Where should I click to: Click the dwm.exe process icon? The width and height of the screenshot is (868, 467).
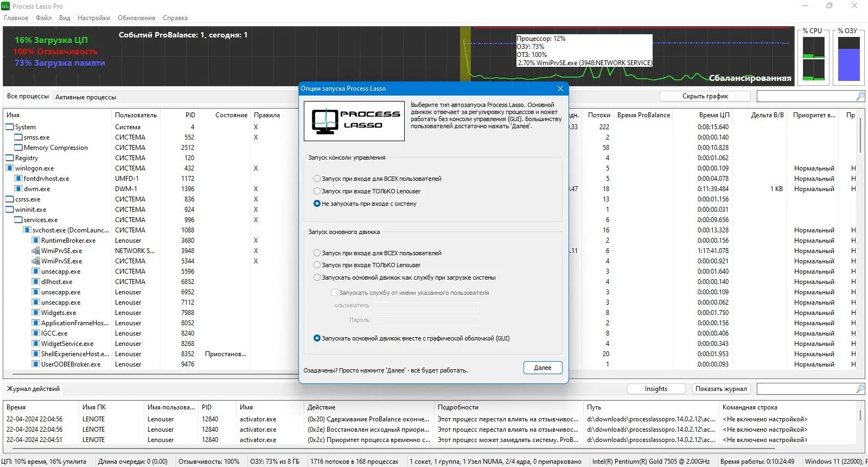pos(18,189)
